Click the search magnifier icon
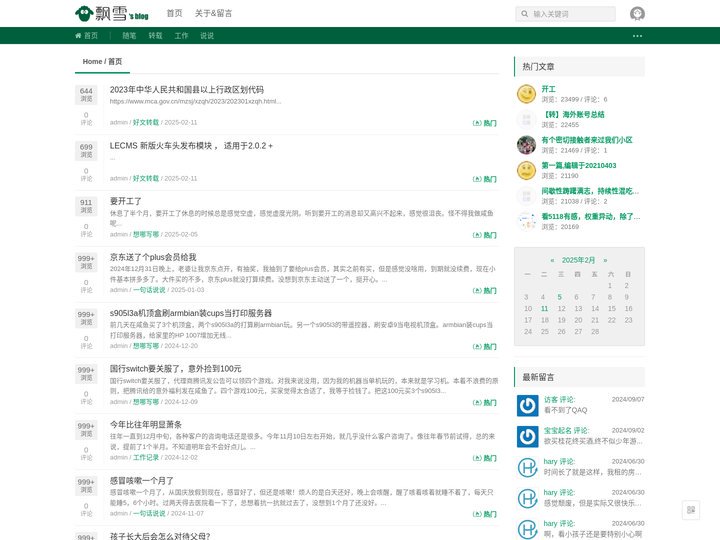This screenshot has width=720, height=540. [x=524, y=14]
